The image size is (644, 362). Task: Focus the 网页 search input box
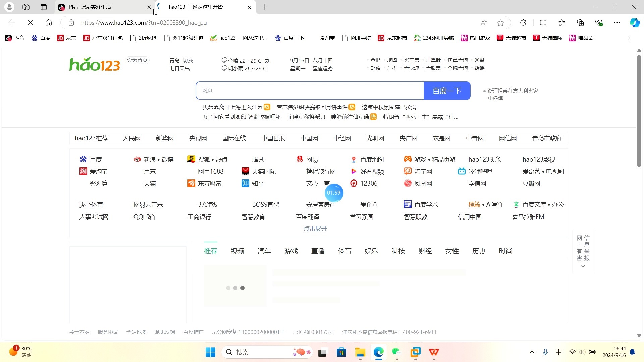pyautogui.click(x=310, y=90)
